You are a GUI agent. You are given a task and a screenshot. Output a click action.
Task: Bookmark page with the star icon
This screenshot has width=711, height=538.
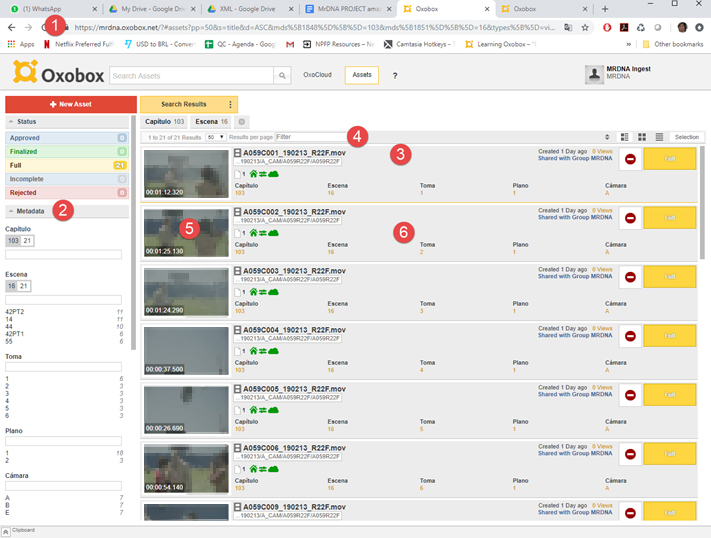[x=585, y=28]
